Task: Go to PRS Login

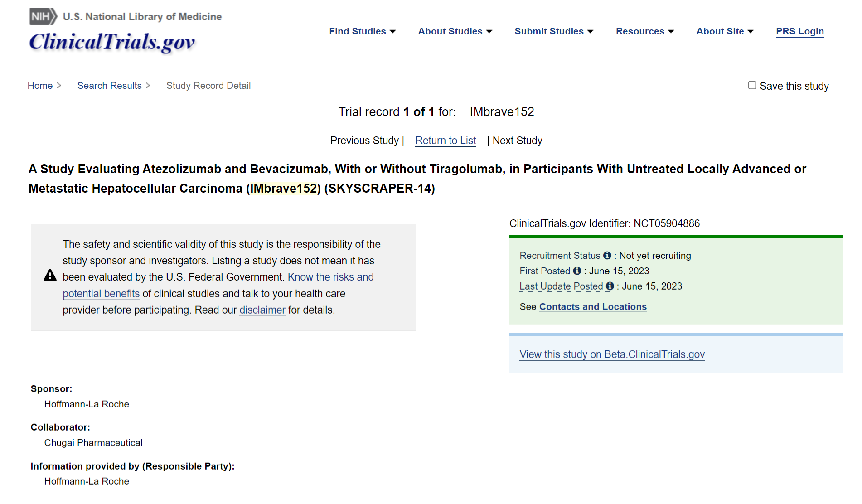Action: [x=800, y=31]
